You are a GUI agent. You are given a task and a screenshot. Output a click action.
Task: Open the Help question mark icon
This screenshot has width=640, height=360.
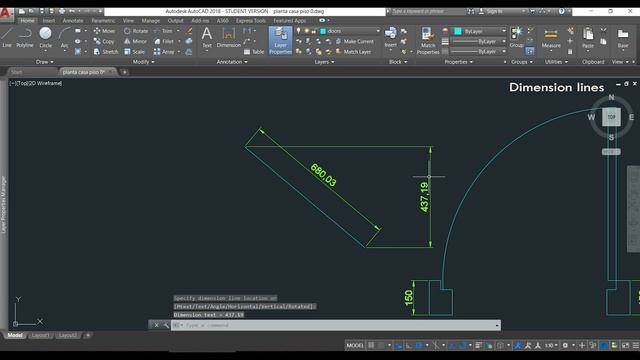(562, 11)
